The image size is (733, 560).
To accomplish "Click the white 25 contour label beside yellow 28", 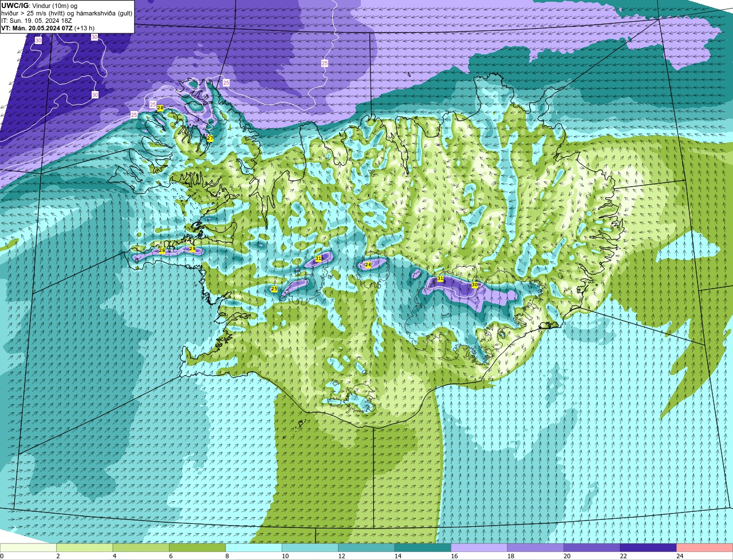I will point(152,104).
